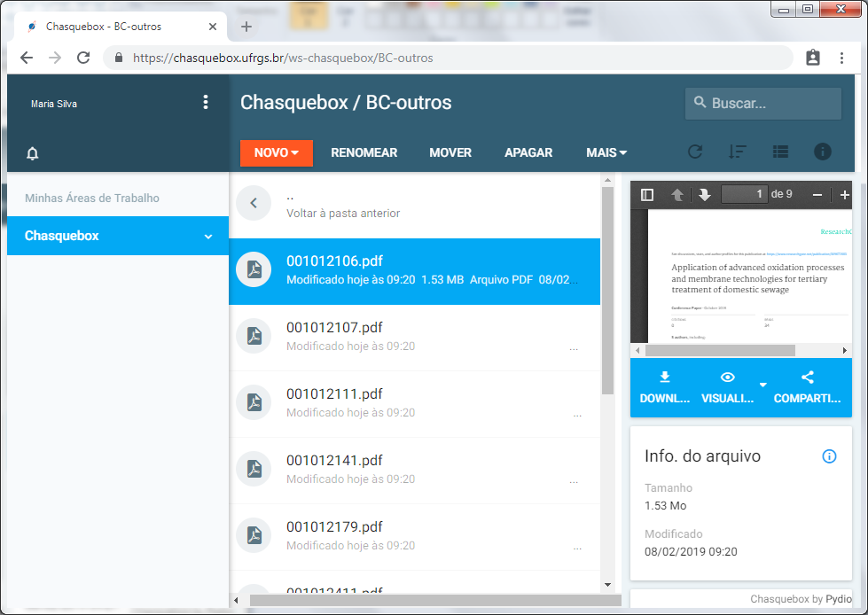Screen dimensions: 868x615
Task: Click back arrow to previous folder
Action: [254, 203]
